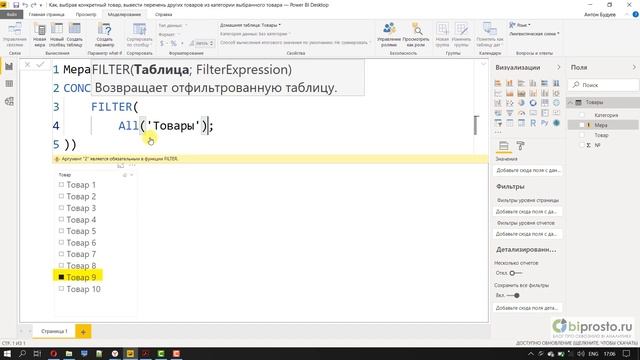Viewport: 640px width, 360px height.
Task: Switch to the Моделирование ribbon tab
Action: click(124, 15)
